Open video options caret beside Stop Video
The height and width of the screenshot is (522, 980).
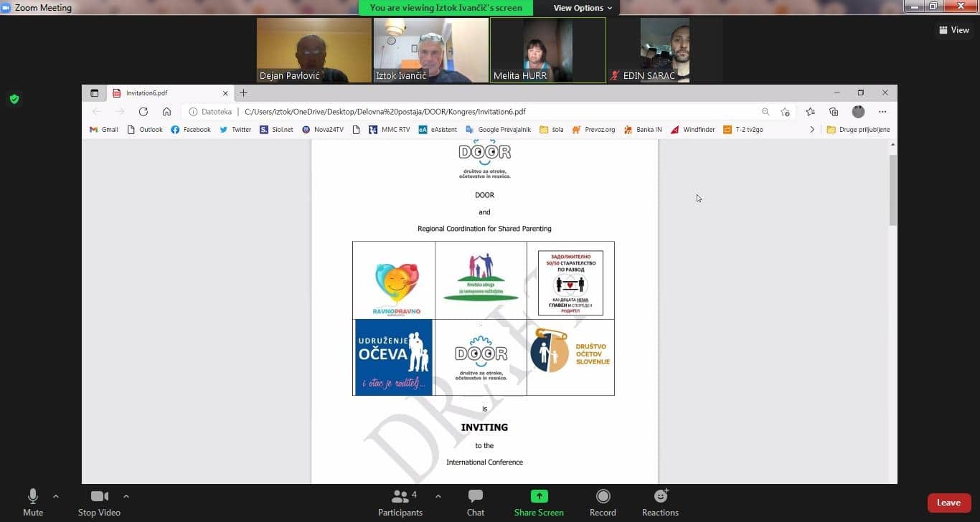[x=126, y=496]
